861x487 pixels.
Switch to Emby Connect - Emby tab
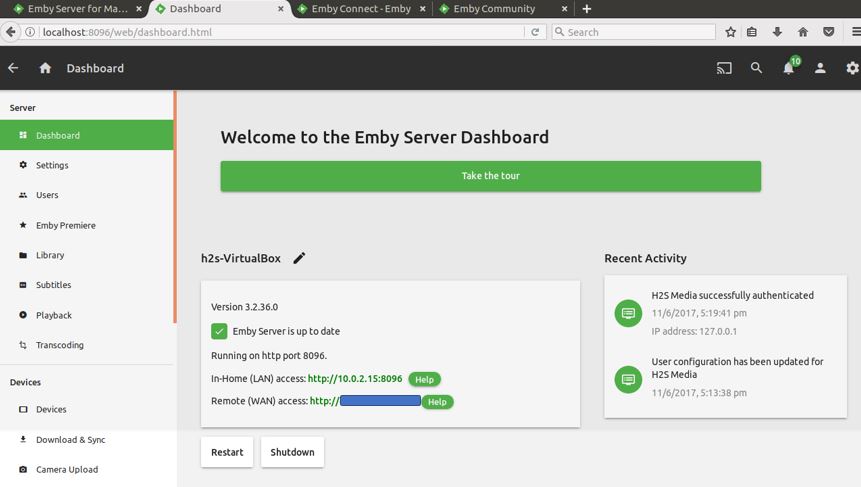coord(360,9)
